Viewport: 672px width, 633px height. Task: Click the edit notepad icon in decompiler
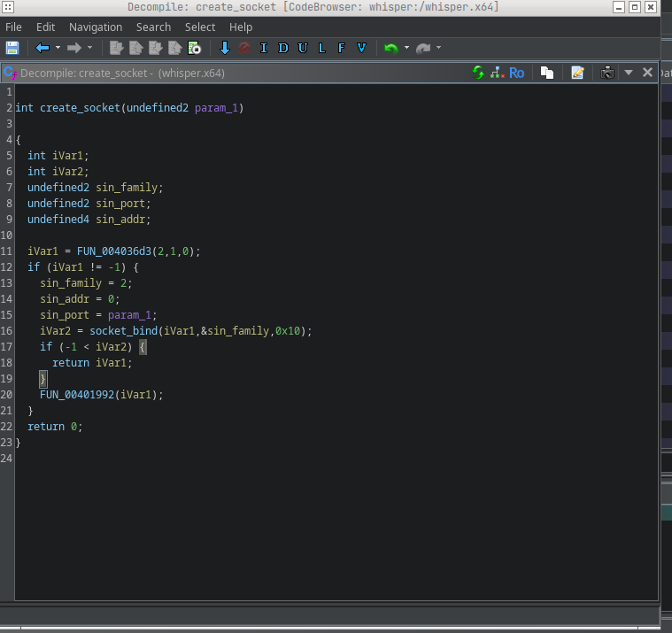click(577, 73)
